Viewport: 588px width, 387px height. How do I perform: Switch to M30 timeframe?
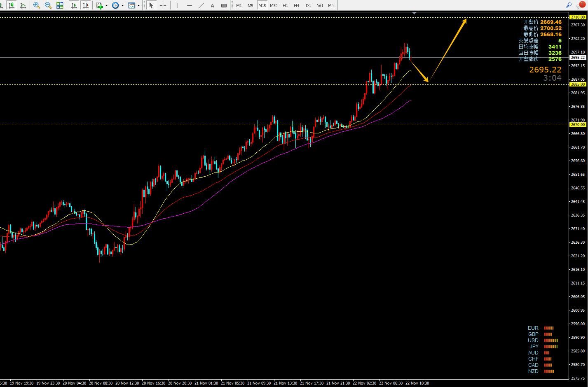[274, 5]
